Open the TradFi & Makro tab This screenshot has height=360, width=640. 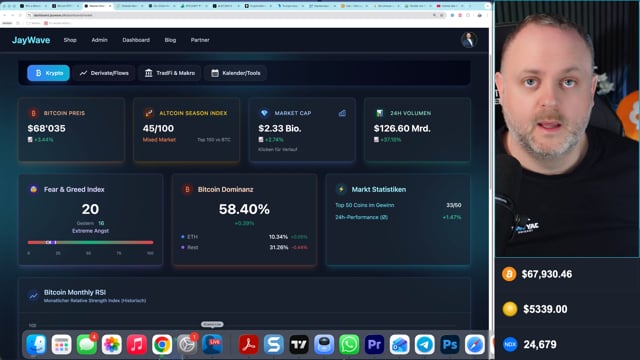[x=170, y=73]
